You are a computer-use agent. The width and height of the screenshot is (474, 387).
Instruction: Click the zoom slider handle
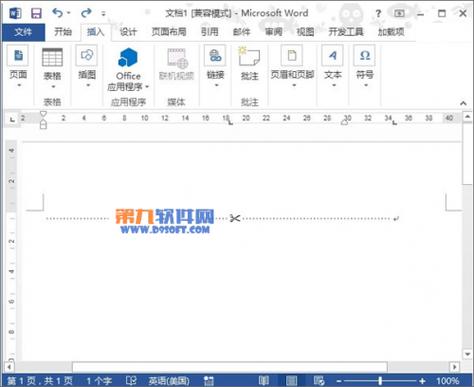tap(380, 380)
